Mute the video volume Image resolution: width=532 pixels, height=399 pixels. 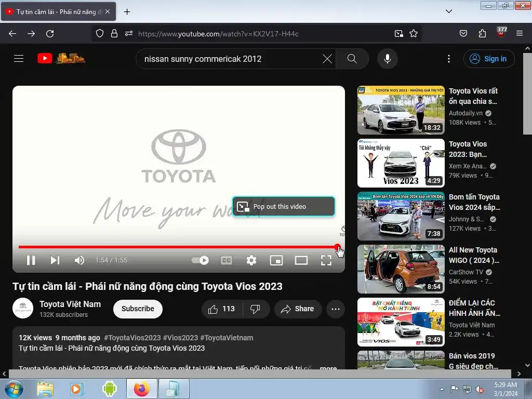click(79, 260)
